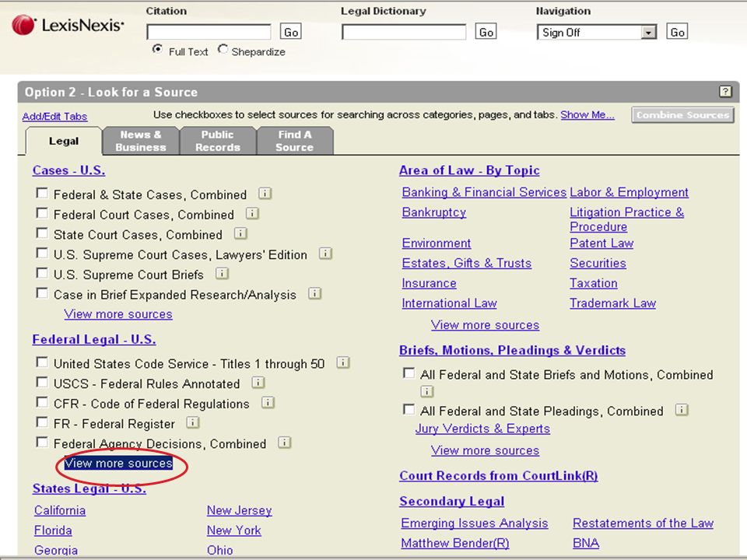Tick U.S. Supreme Court Briefs checkbox
747x560 pixels.
[x=42, y=273]
